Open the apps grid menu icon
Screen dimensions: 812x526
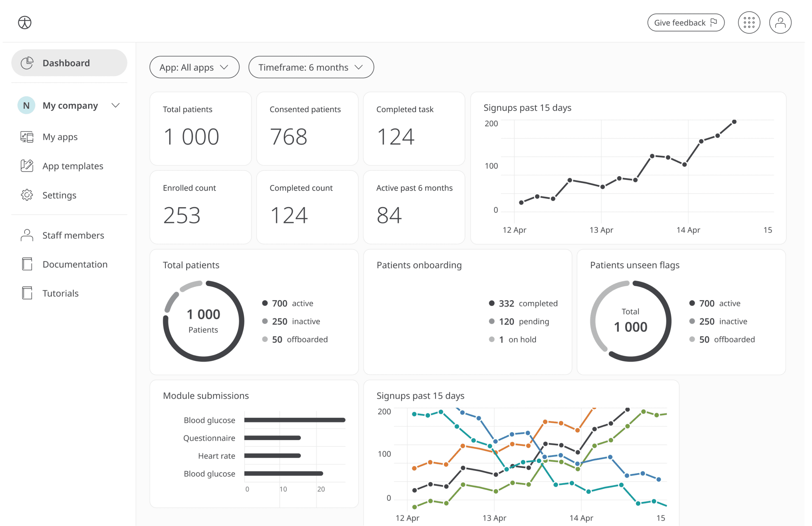(749, 23)
